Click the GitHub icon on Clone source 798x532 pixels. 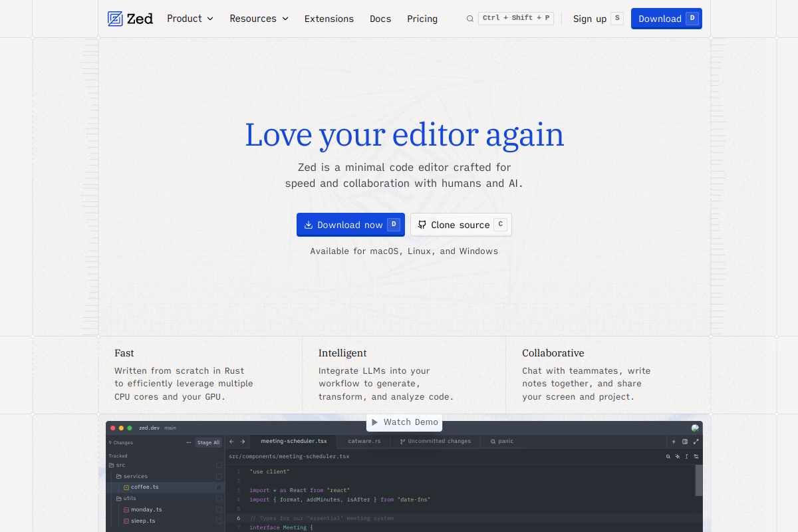pos(422,225)
